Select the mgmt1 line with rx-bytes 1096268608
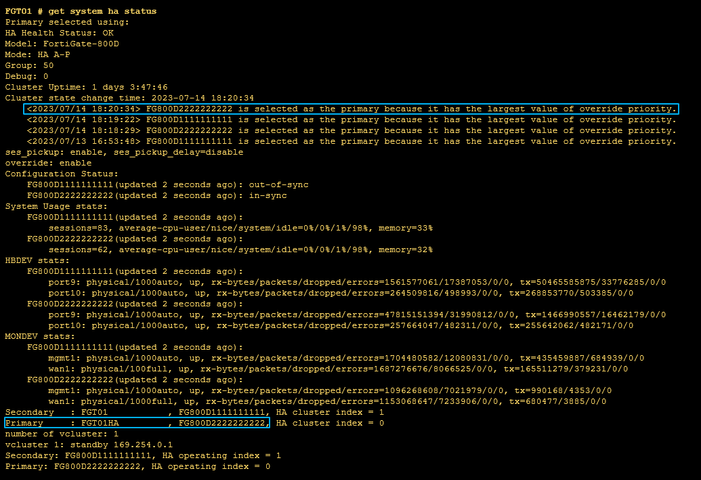 (330, 391)
